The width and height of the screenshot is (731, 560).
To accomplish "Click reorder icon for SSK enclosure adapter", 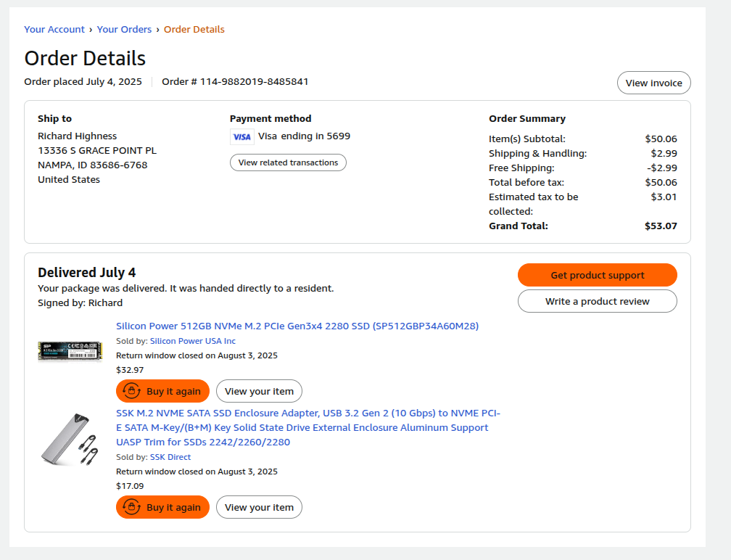I will (131, 507).
